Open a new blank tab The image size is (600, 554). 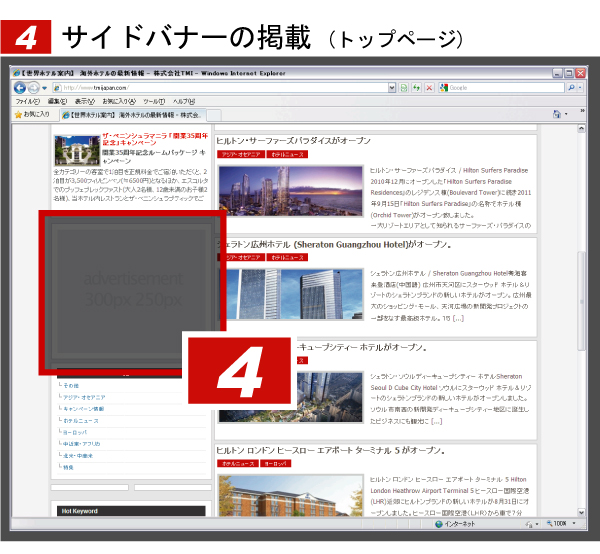tap(214, 115)
